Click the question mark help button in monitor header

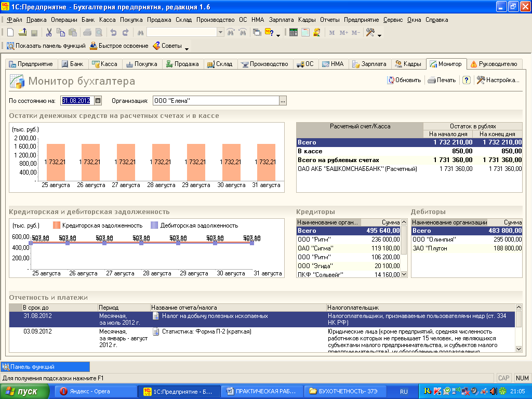click(467, 80)
